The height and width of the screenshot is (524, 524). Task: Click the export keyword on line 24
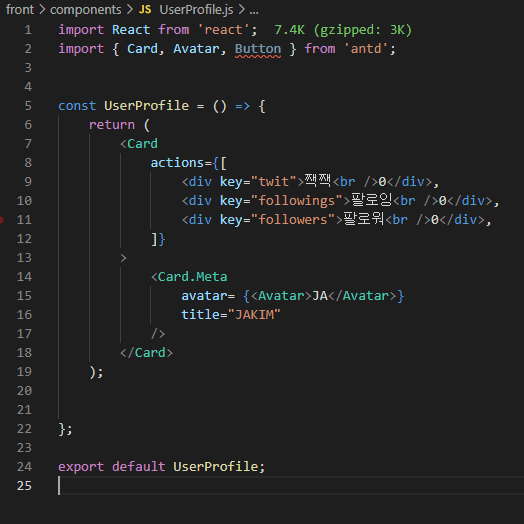[81, 467]
